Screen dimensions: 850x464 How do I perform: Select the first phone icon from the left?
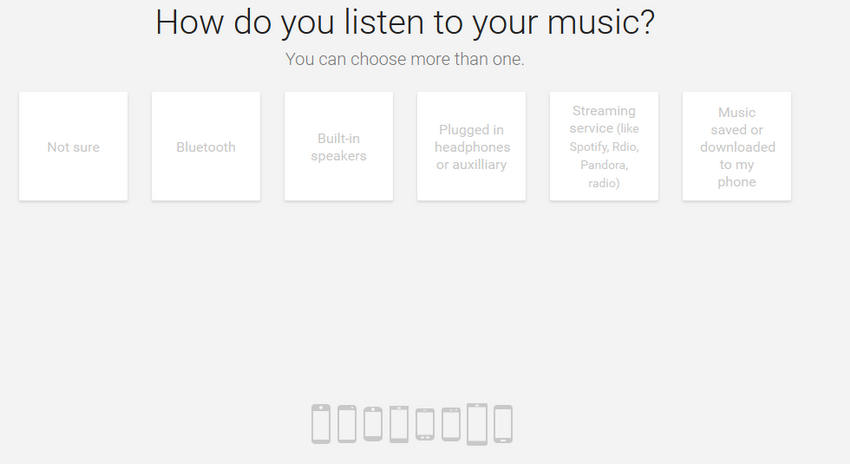tap(321, 424)
